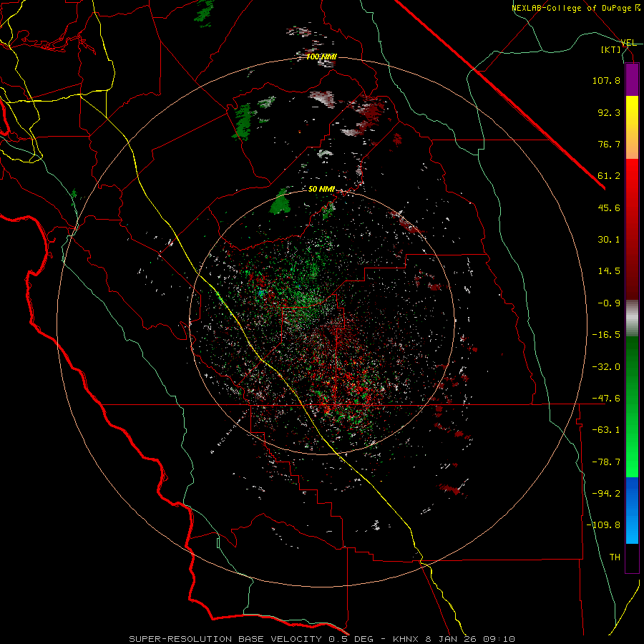Click the 09:10 timestamp in the caption
644x644 pixels.
501,639
